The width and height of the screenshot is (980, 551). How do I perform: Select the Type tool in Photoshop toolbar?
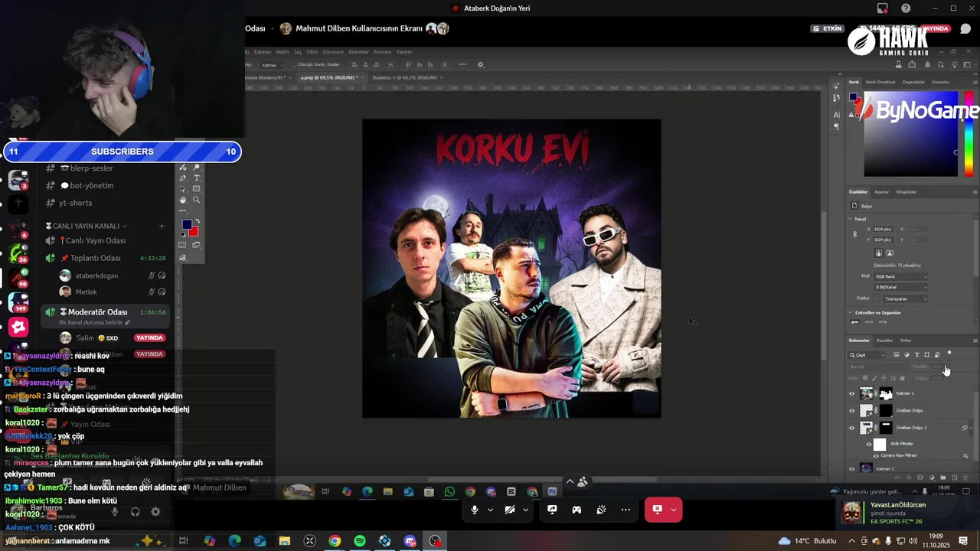(197, 178)
